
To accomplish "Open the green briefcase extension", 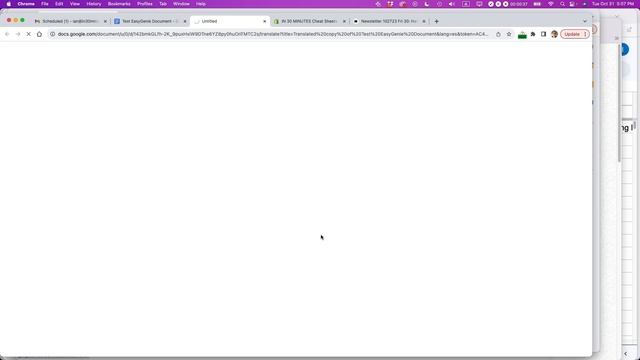I will (x=522, y=35).
